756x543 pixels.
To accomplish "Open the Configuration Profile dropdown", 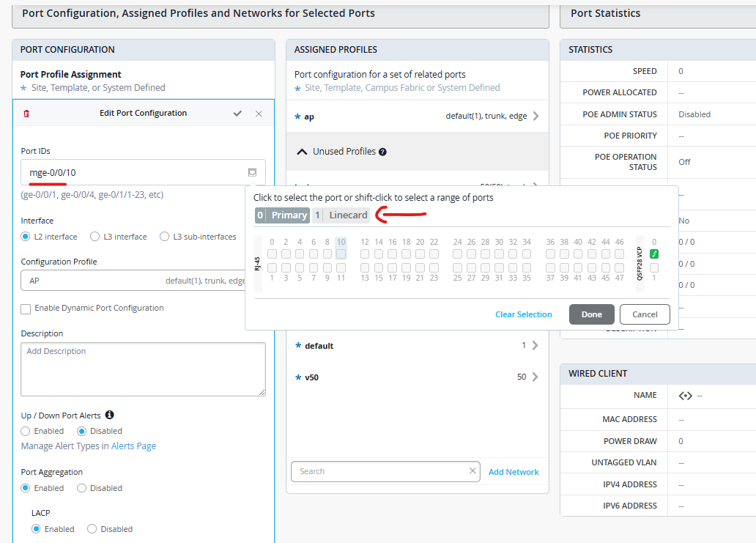I will click(135, 281).
